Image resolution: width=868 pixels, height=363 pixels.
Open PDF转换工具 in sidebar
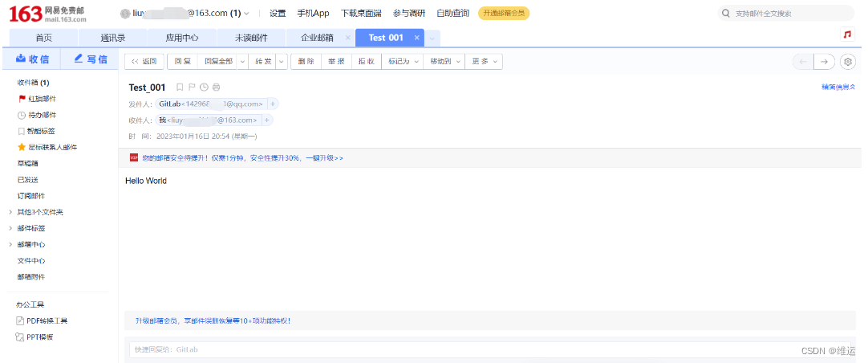pos(47,320)
